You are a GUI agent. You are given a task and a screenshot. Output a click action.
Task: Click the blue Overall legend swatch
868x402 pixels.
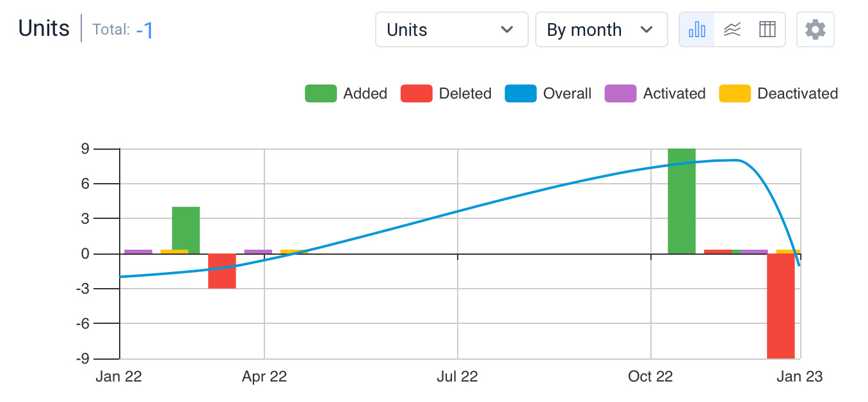pos(521,93)
